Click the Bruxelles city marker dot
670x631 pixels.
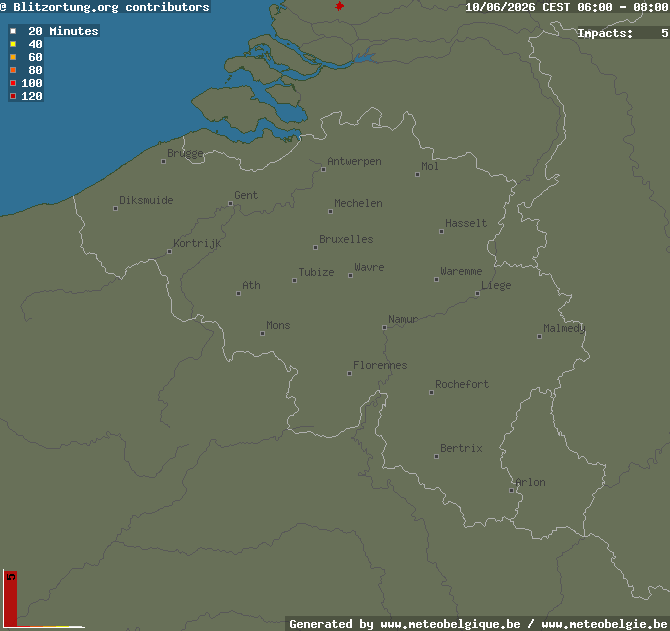(315, 247)
